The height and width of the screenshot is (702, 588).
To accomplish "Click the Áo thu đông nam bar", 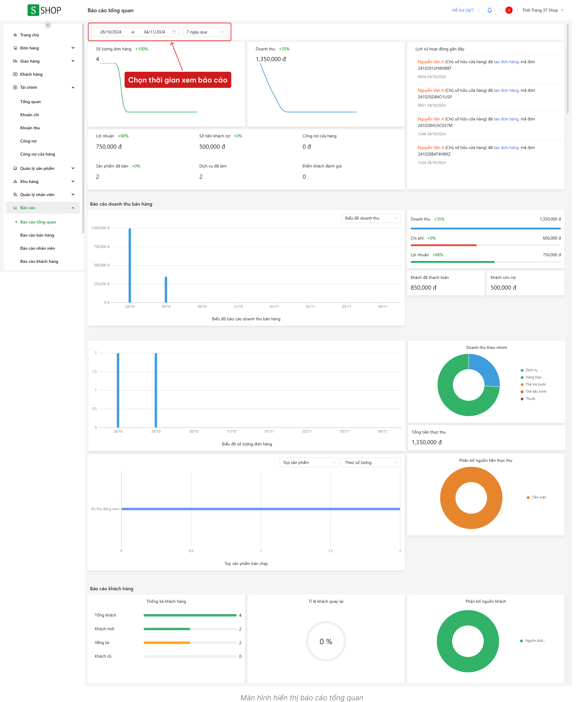I will [261, 509].
